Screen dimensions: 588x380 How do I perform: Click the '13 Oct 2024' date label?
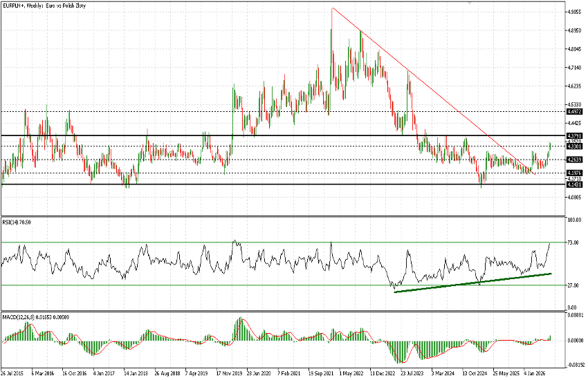[x=475, y=374]
